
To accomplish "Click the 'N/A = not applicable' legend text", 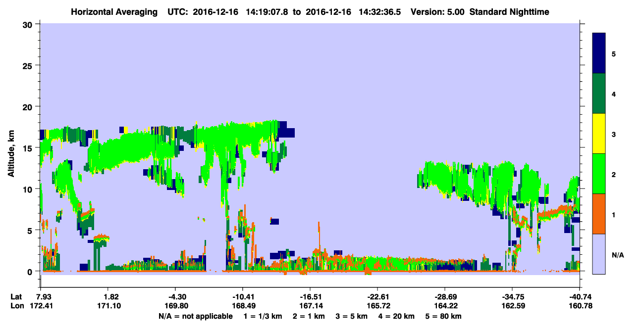I will pos(195,316).
